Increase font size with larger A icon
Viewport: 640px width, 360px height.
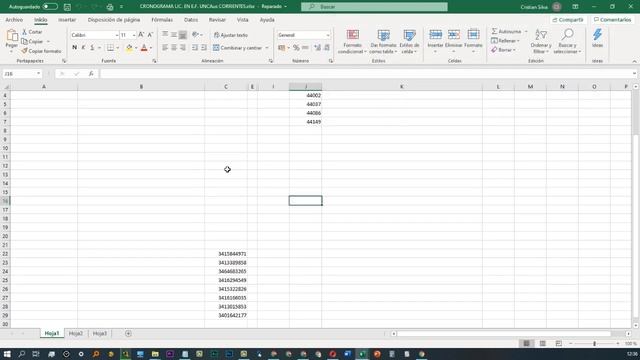pos(141,35)
